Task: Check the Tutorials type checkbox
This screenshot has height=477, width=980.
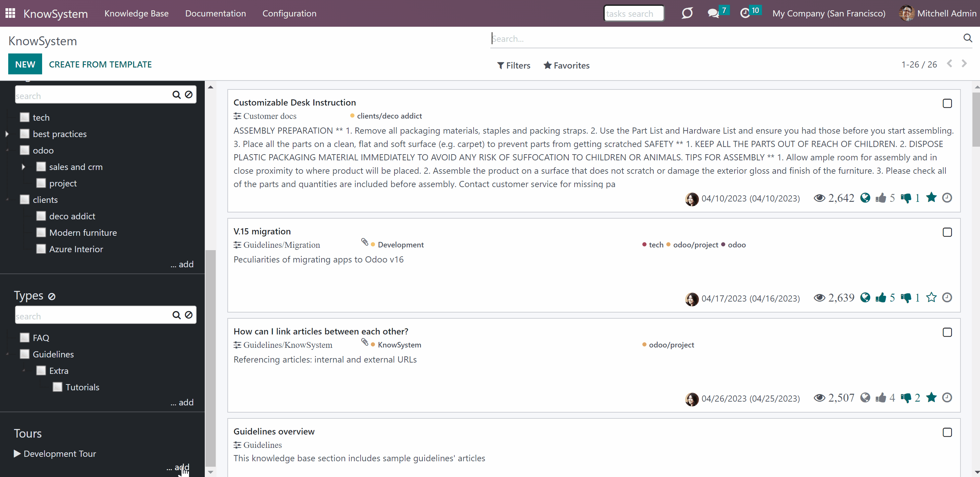Action: [x=58, y=387]
